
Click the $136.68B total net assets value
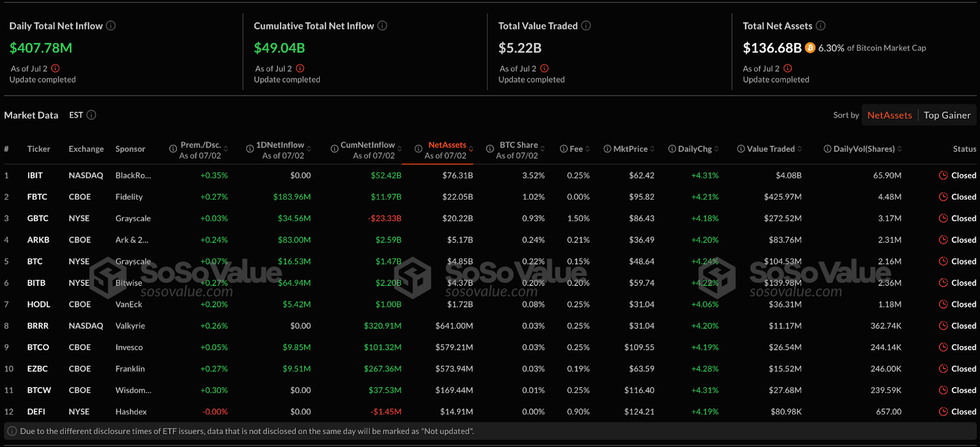click(x=772, y=48)
